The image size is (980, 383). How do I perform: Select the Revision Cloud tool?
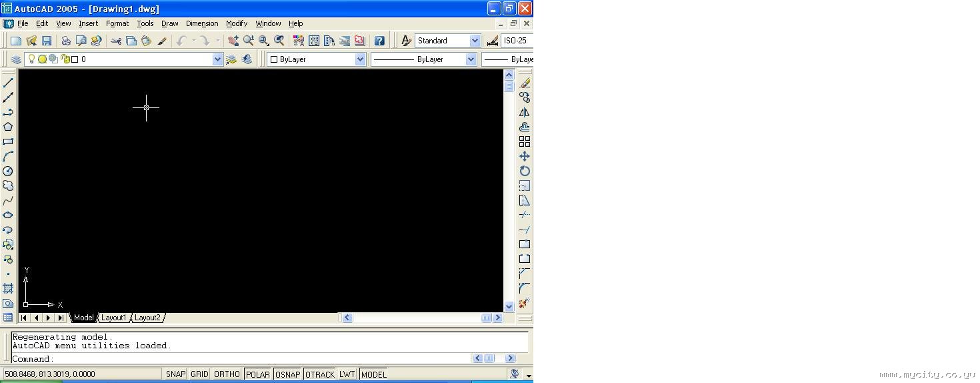pos(8,185)
